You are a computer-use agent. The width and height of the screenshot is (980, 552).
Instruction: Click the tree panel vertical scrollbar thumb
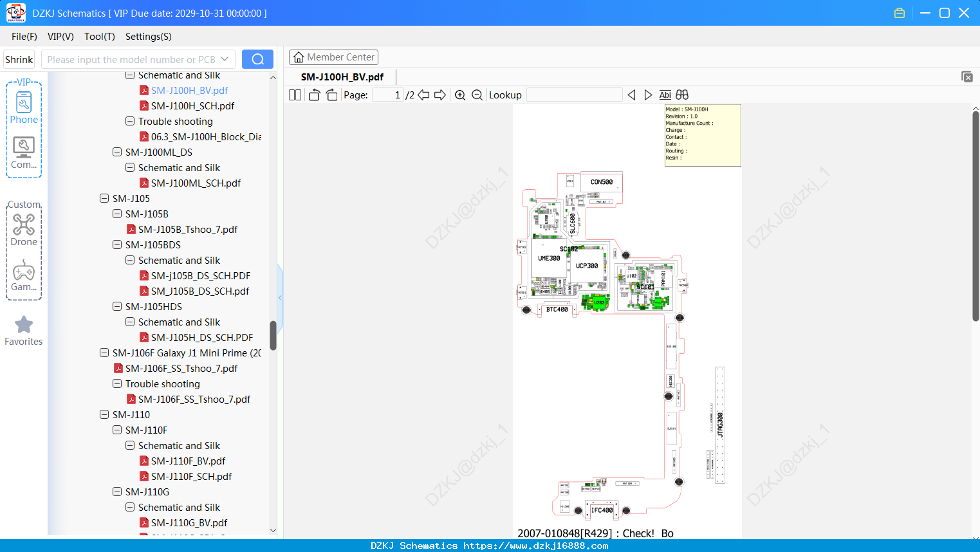click(273, 335)
